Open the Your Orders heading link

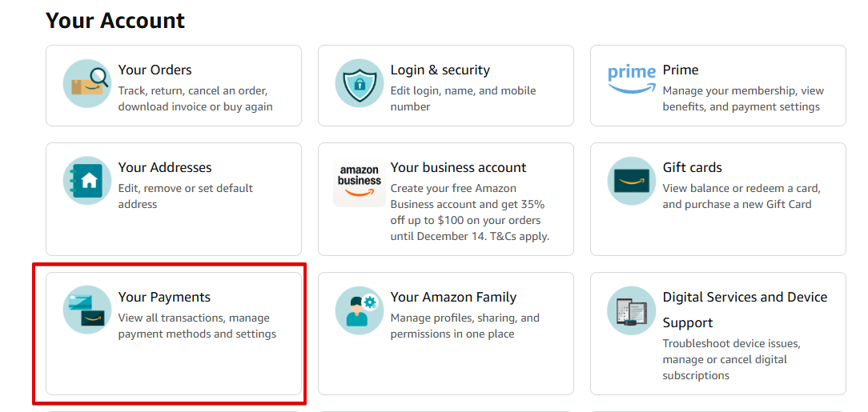coord(155,70)
